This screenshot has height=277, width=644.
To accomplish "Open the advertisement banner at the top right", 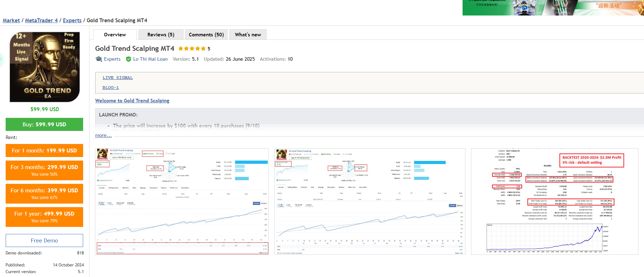I will point(553,7).
